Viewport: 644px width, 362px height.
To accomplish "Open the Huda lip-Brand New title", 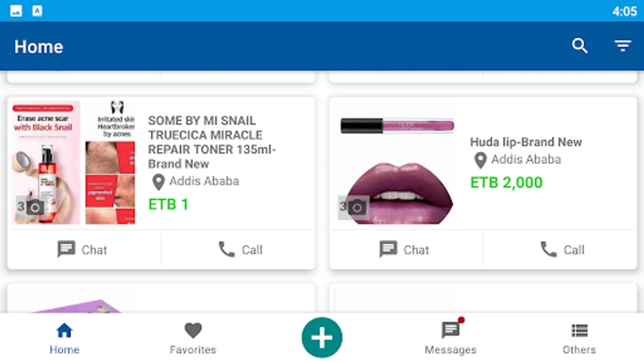I will [526, 142].
